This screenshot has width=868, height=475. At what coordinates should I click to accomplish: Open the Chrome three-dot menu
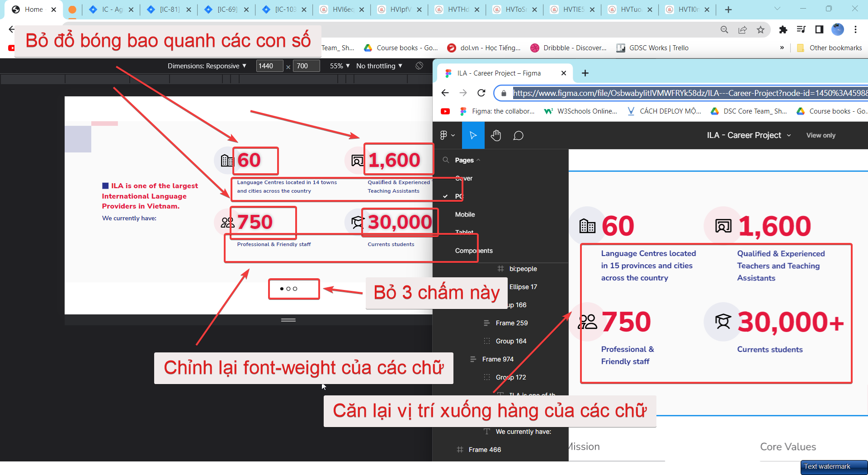[855, 29]
